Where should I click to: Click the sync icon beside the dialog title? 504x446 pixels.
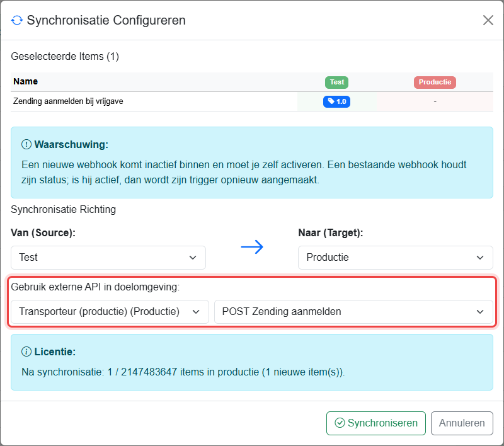coord(17,20)
